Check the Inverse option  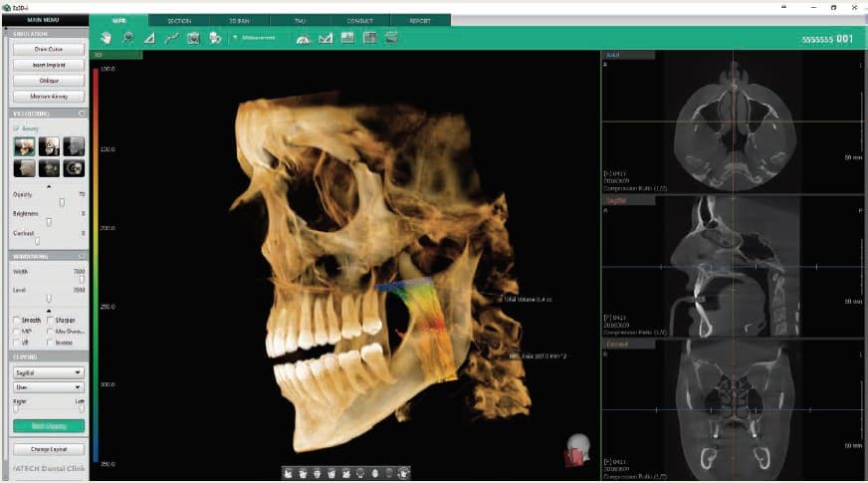click(50, 342)
